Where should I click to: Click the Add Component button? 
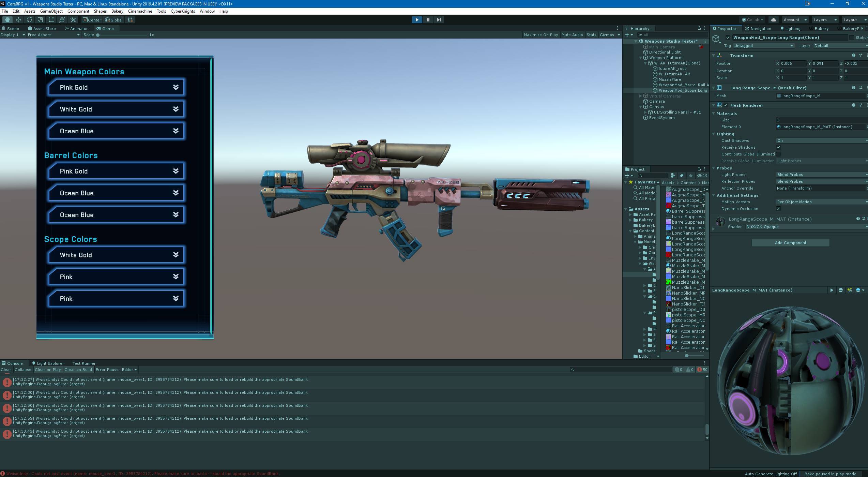pos(790,243)
